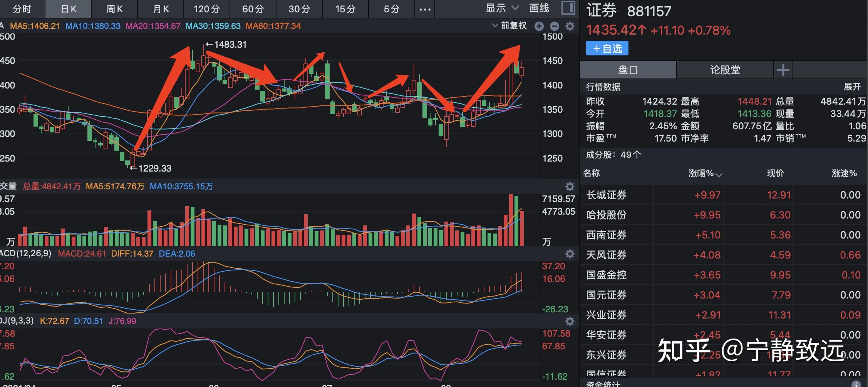868x387 pixels.
Task: Click the MACD:24.61 value label
Action: click(x=82, y=254)
